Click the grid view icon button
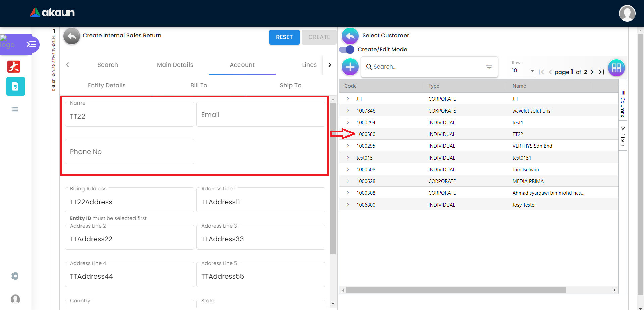Viewport: 644px width, 310px height. (x=616, y=68)
